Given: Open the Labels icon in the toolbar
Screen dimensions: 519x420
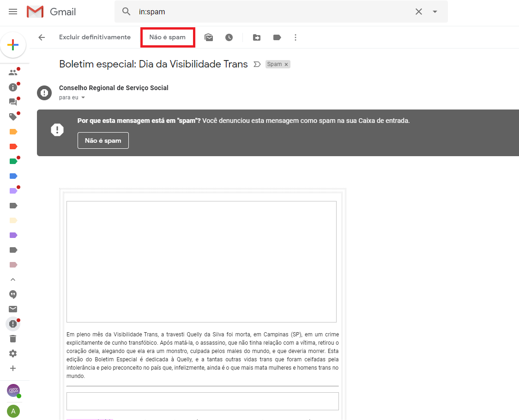Looking at the screenshot, I should tap(277, 37).
